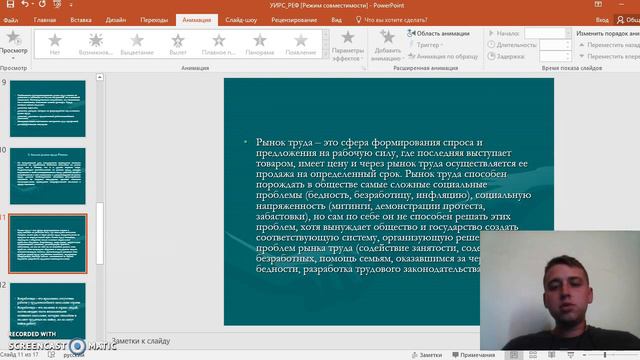The height and width of the screenshot is (360, 640).
Task: Open the Начало dropdown field
Action: 548,33
